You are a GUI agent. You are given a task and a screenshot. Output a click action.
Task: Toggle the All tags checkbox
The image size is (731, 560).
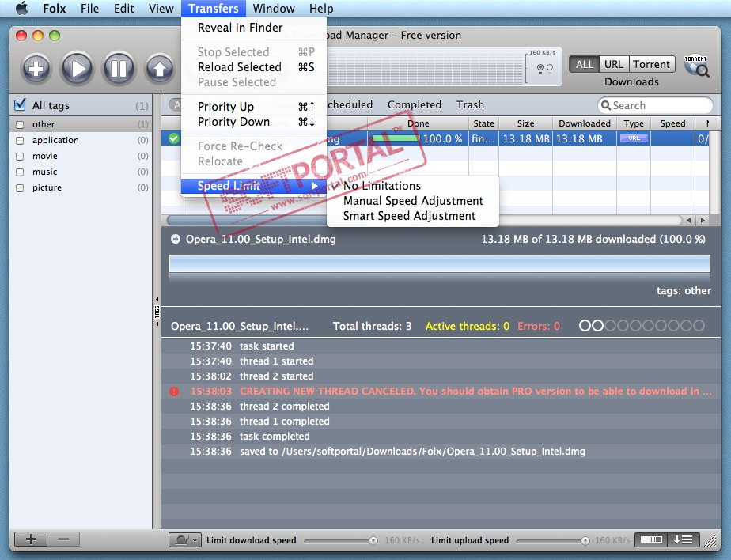tap(20, 105)
